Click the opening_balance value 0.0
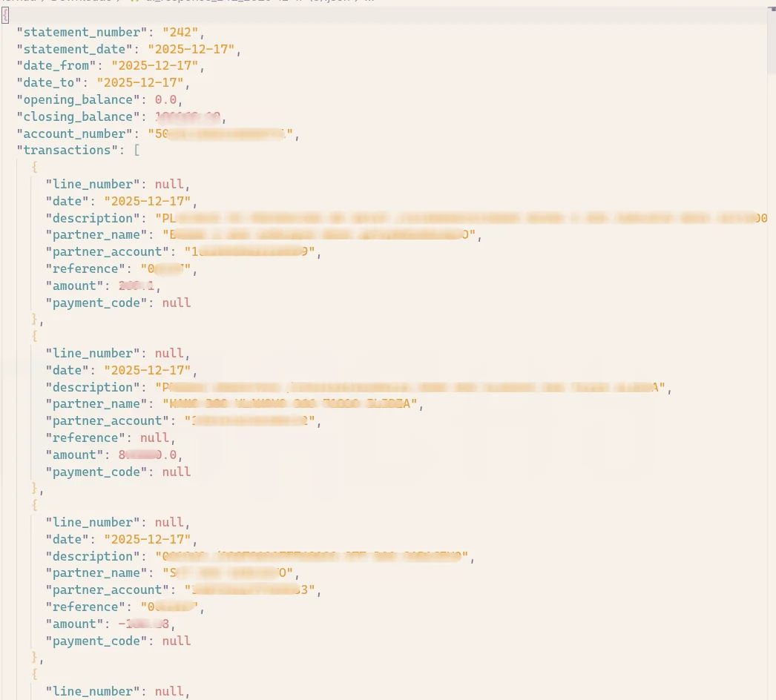This screenshot has height=700, width=776. 165,99
